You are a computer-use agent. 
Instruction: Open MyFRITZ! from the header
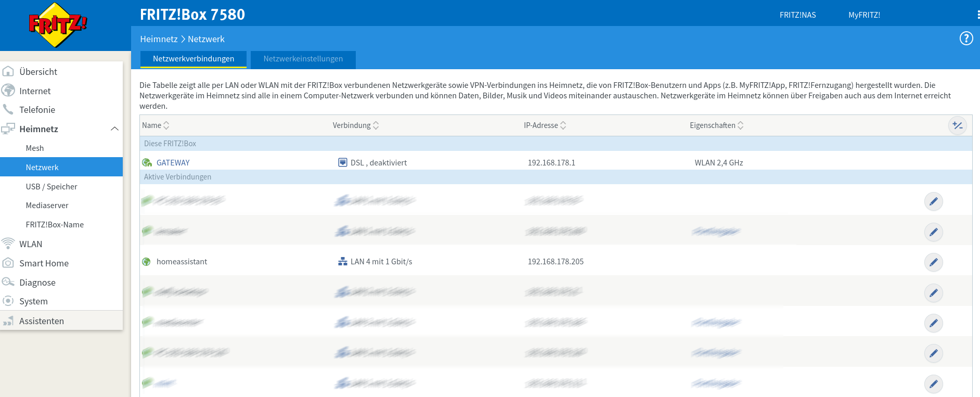point(864,15)
